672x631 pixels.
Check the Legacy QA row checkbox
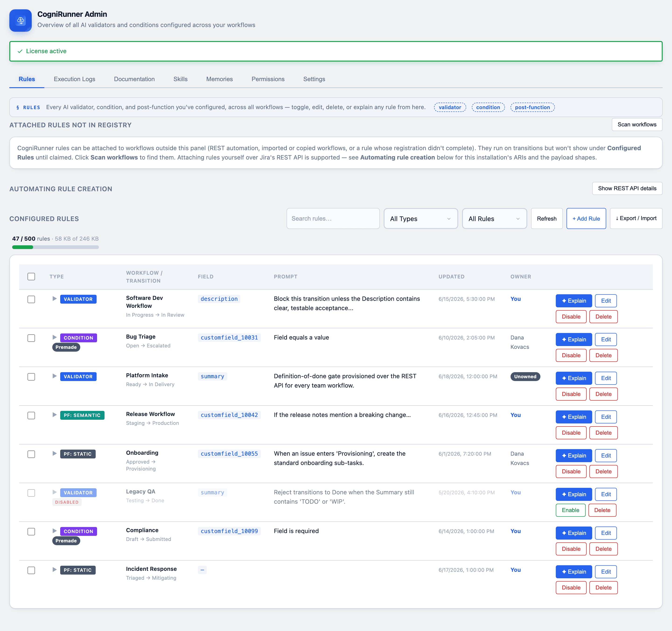click(31, 493)
